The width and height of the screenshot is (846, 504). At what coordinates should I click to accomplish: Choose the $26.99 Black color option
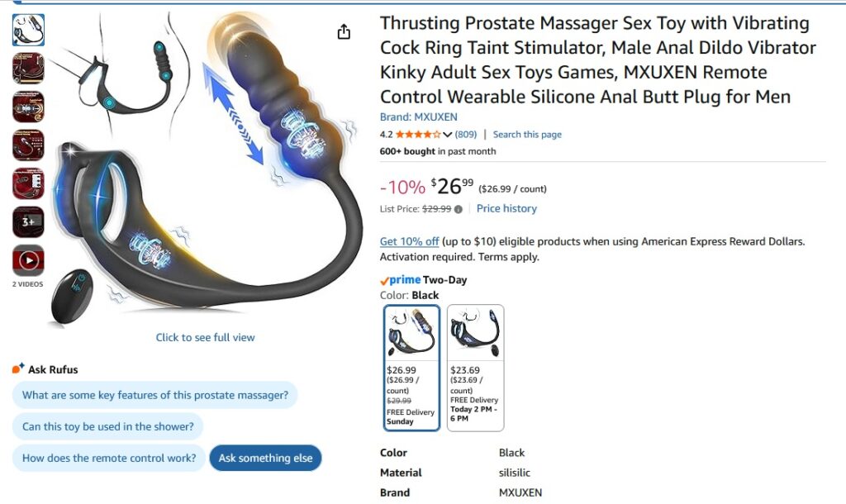tap(411, 368)
